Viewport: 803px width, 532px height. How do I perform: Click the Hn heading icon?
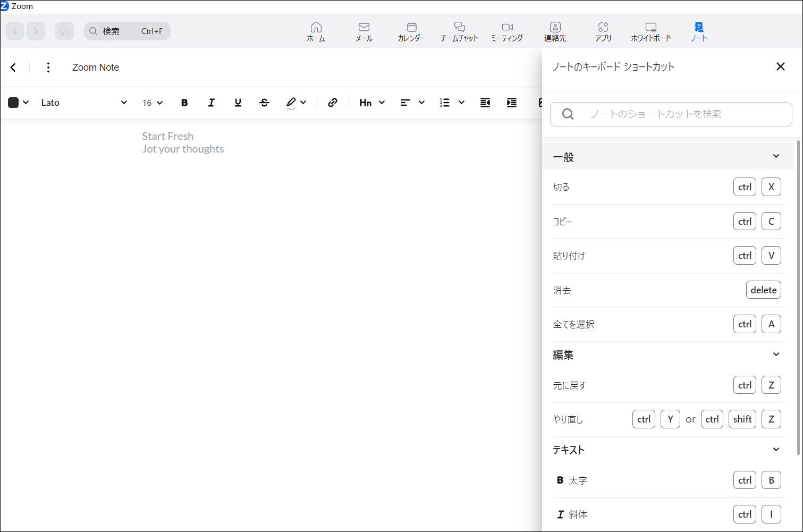click(365, 103)
